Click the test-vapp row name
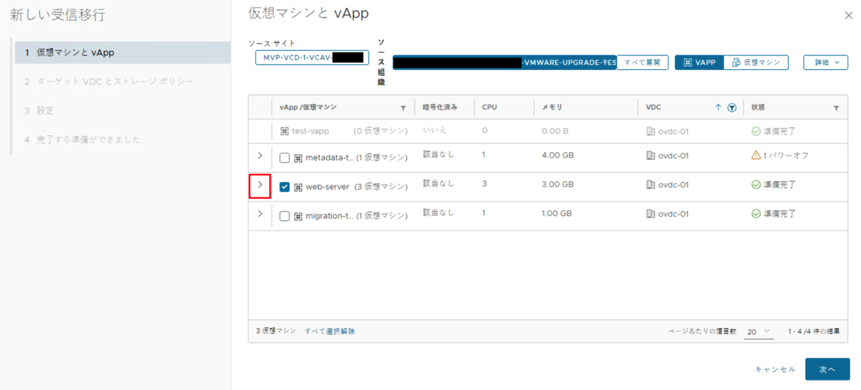The image size is (861, 390). coord(312,131)
